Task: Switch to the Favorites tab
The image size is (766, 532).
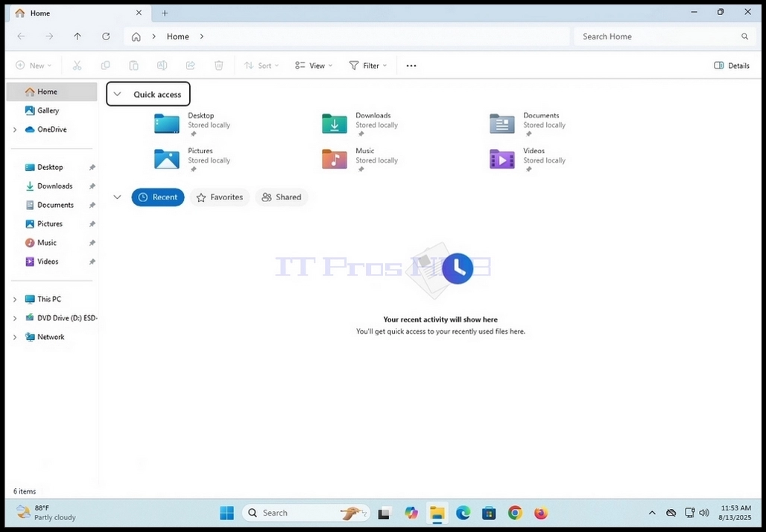Action: point(219,197)
